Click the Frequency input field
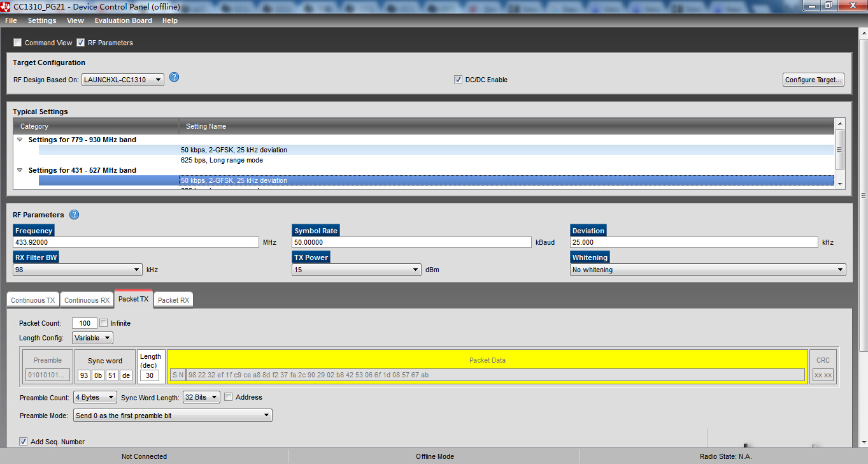Screen dimensions: 868x464 136,242
